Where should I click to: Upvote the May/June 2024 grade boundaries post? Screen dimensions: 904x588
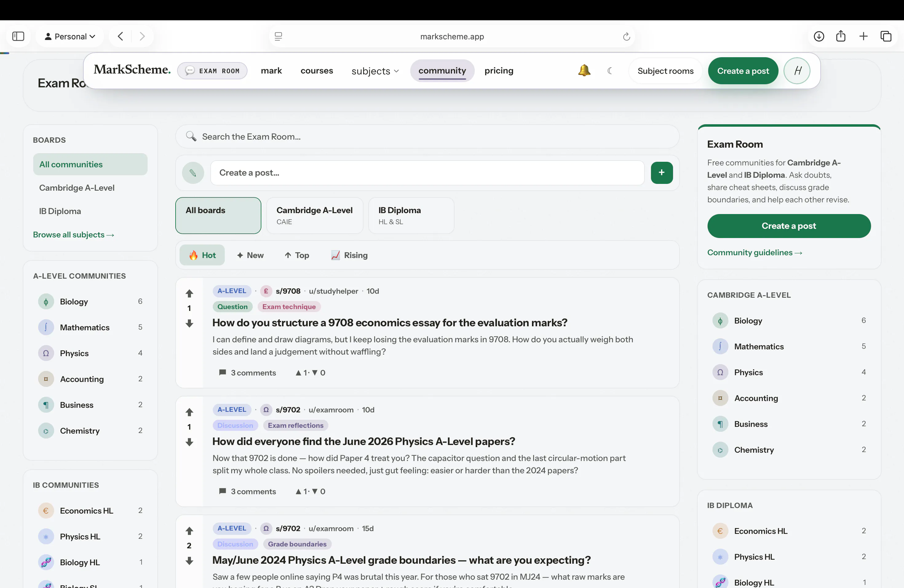click(x=189, y=530)
